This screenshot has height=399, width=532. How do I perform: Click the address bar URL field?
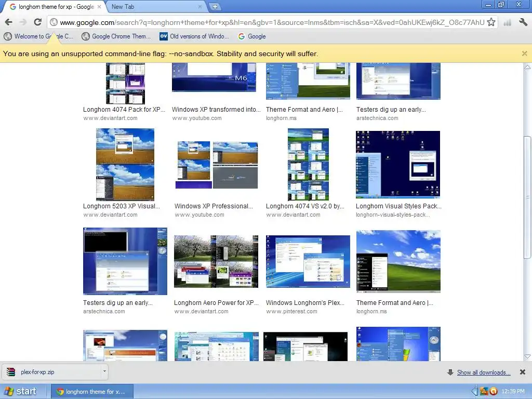(271, 22)
